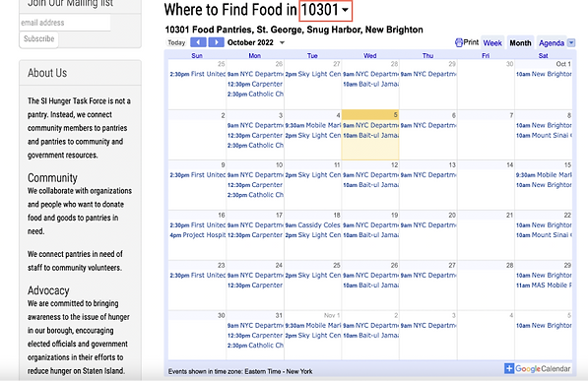Click the Print icon on the calendar
The height and width of the screenshot is (381, 588).
pos(459,42)
